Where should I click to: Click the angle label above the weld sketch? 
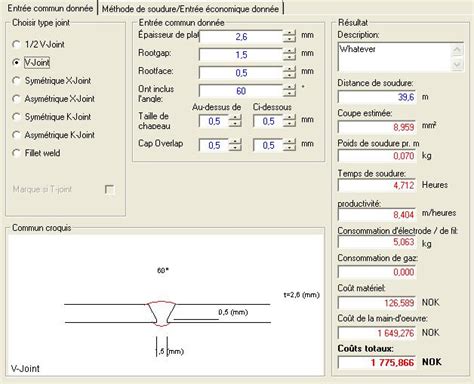click(x=163, y=270)
